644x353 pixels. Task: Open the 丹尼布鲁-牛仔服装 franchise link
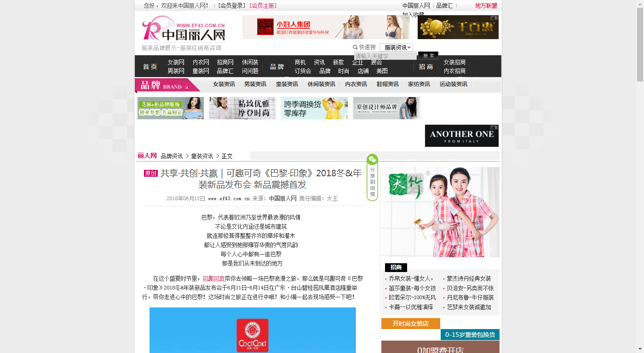(x=470, y=297)
